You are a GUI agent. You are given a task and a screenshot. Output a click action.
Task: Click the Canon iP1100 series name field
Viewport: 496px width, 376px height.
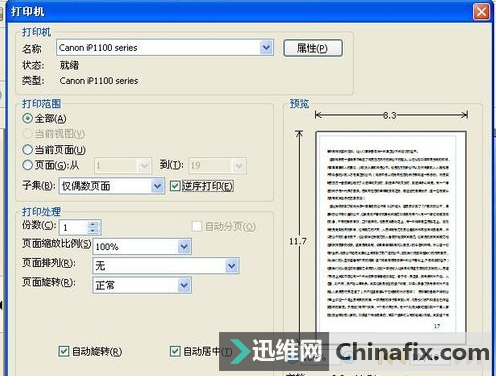(159, 48)
